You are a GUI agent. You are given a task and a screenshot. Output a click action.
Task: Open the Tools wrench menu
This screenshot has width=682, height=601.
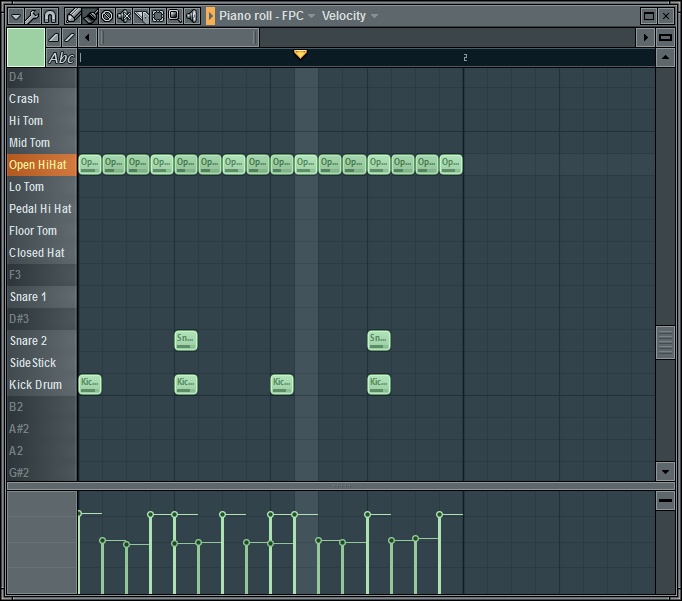tap(32, 17)
